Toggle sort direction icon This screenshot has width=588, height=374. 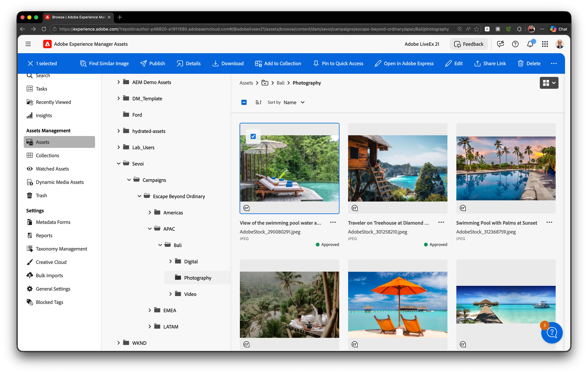pos(258,102)
